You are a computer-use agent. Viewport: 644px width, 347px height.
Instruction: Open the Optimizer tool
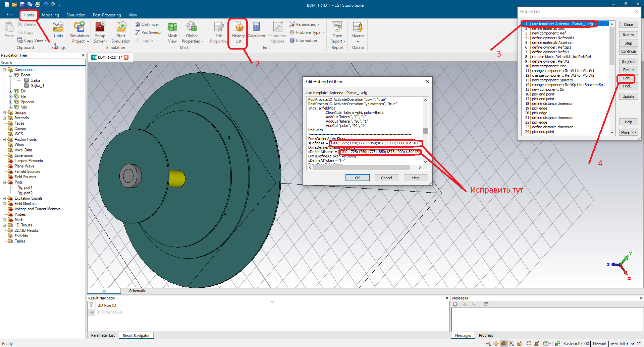click(147, 24)
